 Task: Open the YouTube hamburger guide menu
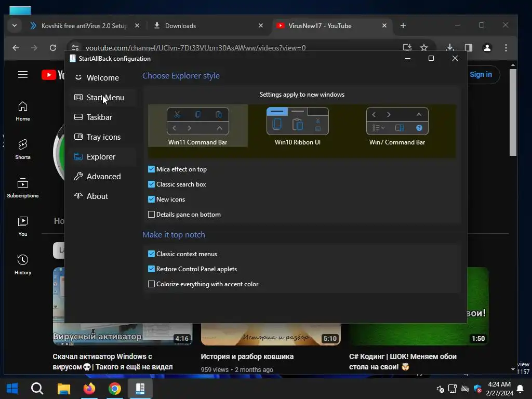[23, 75]
